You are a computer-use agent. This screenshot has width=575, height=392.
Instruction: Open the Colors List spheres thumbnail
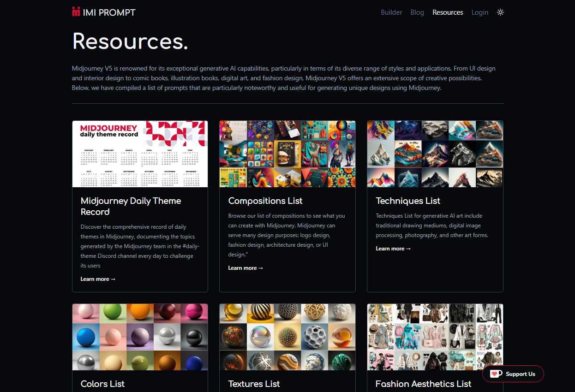tap(140, 337)
